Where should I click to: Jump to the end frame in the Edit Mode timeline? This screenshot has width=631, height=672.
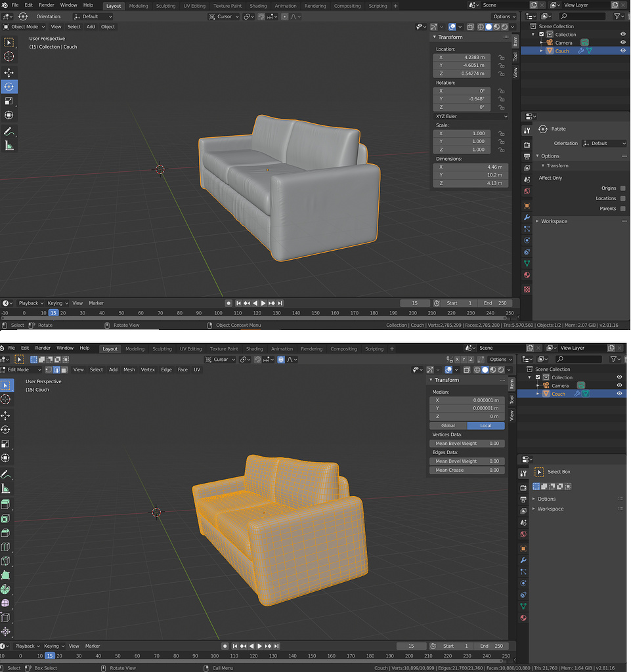pyautogui.click(x=276, y=646)
